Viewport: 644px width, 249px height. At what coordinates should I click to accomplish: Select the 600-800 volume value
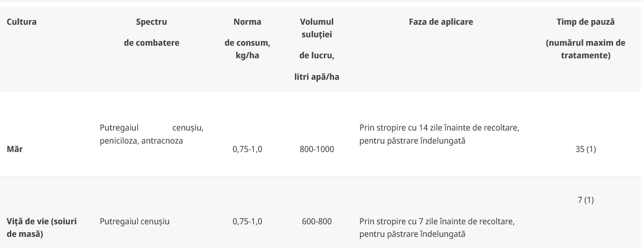317,221
